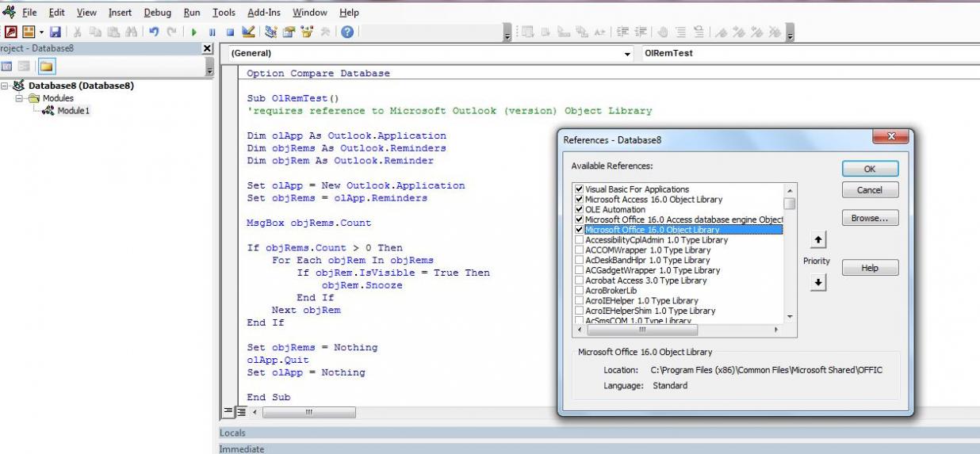Click the Toggle Breakpoint hand icon
The height and width of the screenshot is (454, 980).
663,32
